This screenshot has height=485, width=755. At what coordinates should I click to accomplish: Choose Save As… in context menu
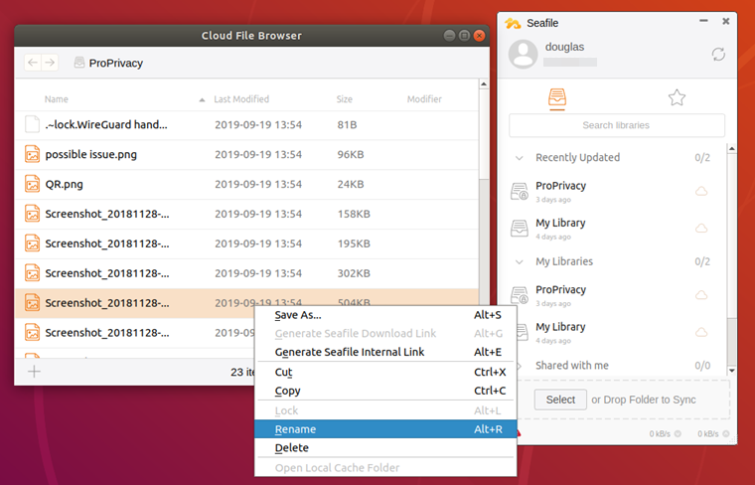click(386, 315)
